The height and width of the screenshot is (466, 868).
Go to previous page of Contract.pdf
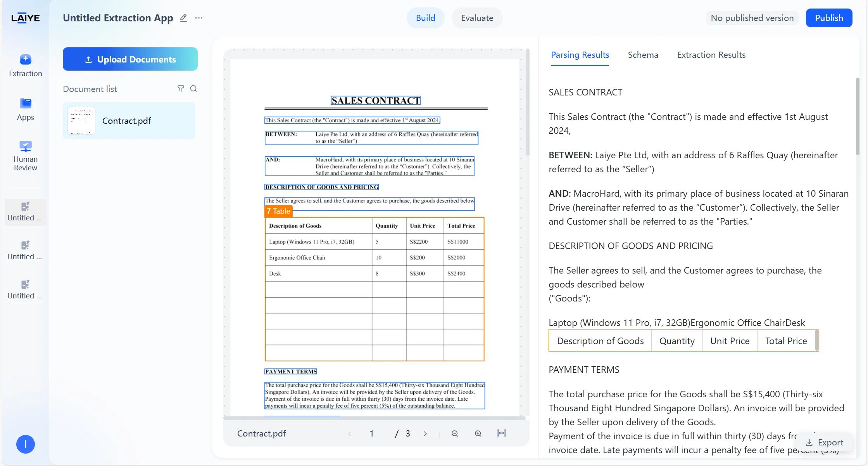(350, 434)
